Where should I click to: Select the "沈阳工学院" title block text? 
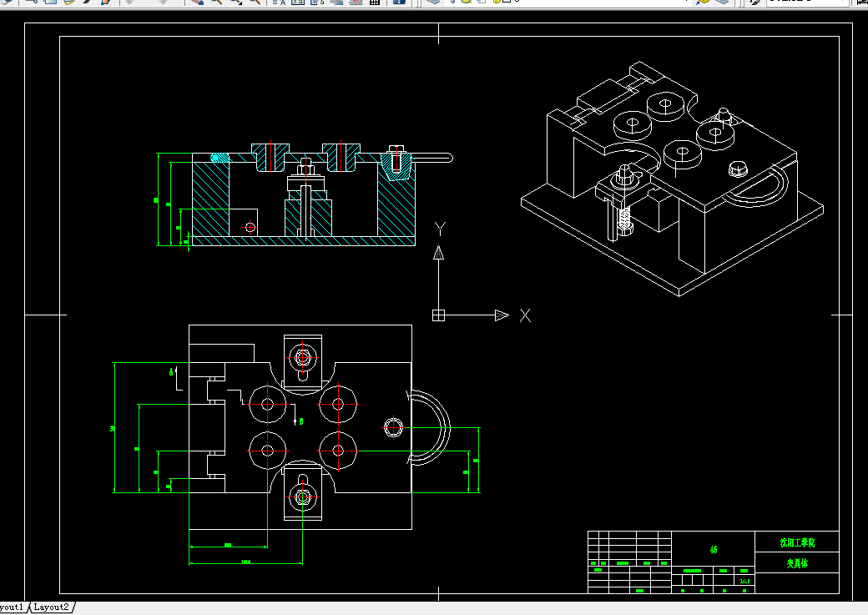tap(797, 542)
